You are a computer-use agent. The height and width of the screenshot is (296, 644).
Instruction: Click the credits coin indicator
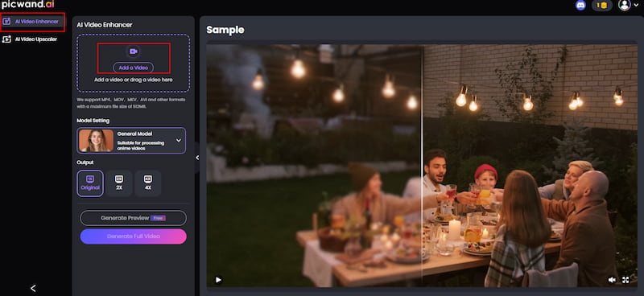point(601,6)
